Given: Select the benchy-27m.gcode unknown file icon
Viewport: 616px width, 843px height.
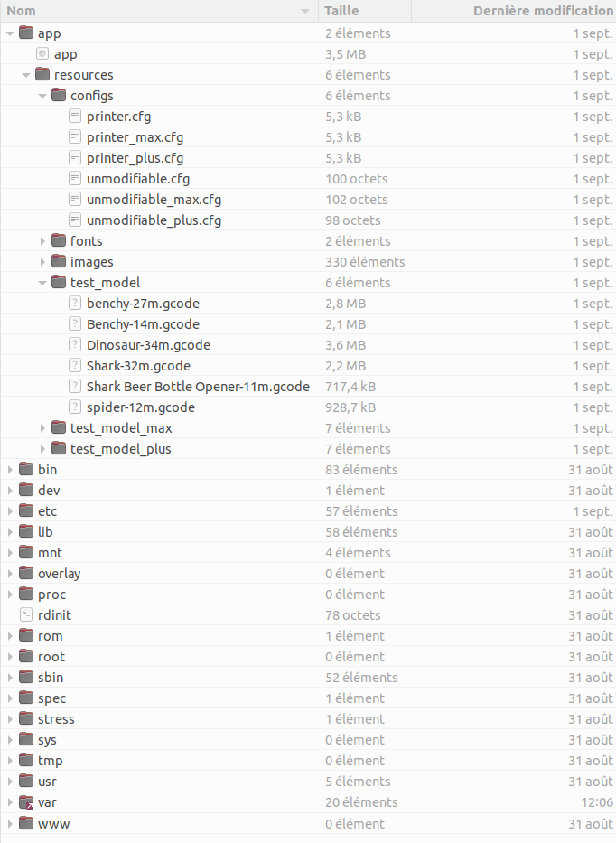Looking at the screenshot, I should point(75,304).
